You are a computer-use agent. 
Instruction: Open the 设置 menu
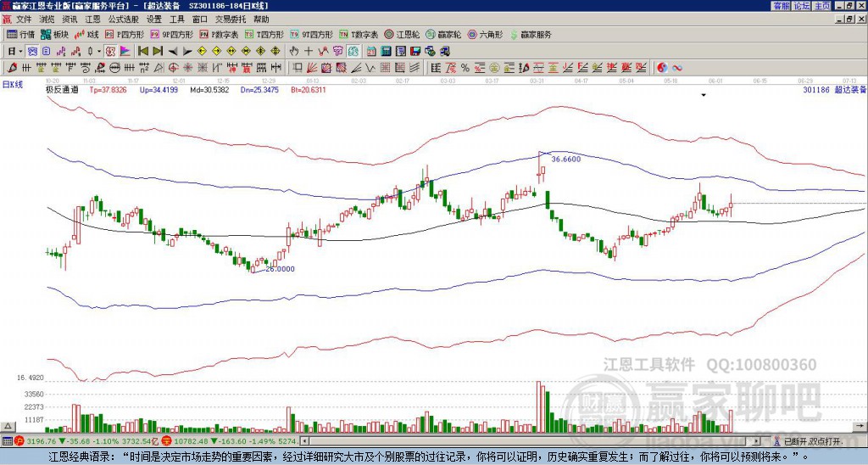pos(154,20)
